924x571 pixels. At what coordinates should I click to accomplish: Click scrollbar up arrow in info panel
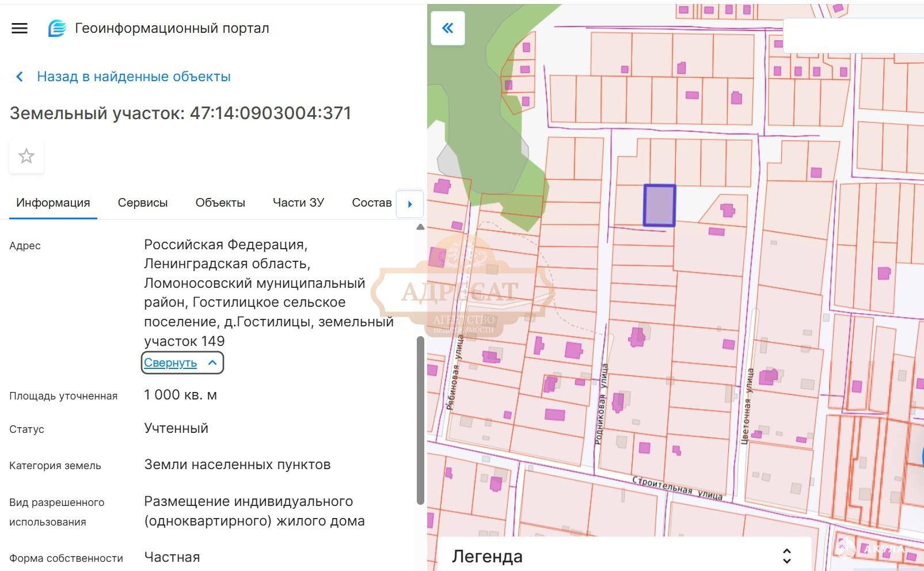pyautogui.click(x=420, y=227)
